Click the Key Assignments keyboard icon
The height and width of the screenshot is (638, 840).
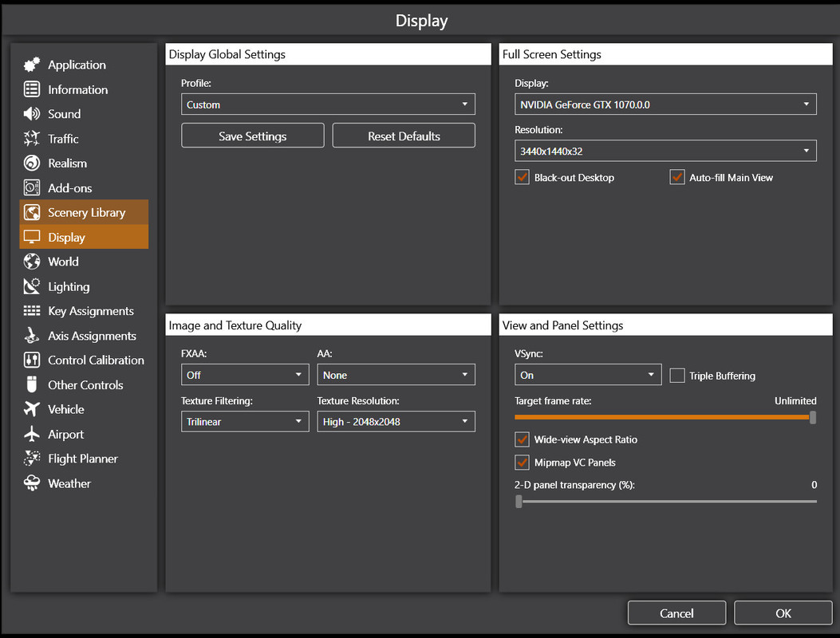32,311
